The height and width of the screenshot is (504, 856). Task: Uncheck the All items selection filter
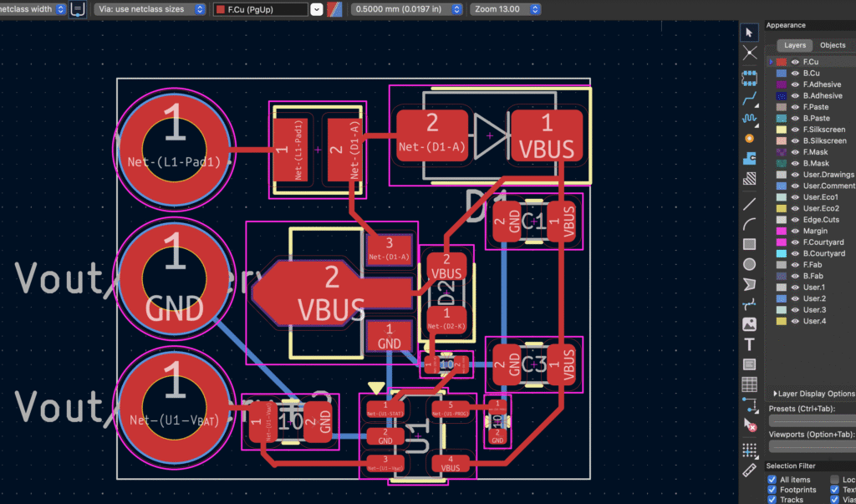772,480
